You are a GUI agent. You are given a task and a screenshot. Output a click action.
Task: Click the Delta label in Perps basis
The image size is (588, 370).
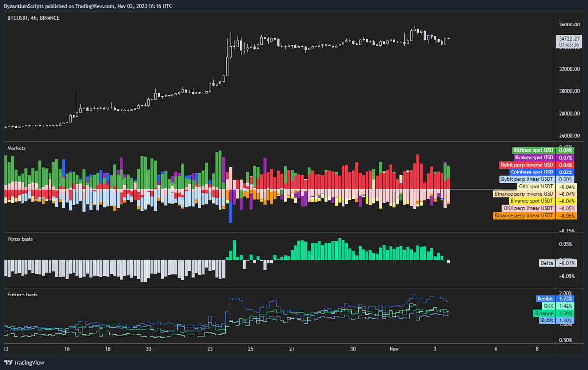[547, 263]
